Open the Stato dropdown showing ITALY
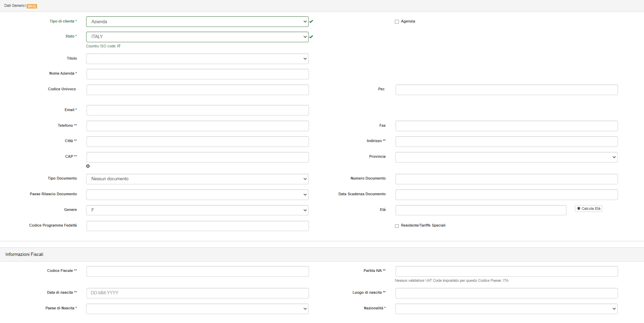Image resolution: width=644 pixels, height=323 pixels. (197, 37)
